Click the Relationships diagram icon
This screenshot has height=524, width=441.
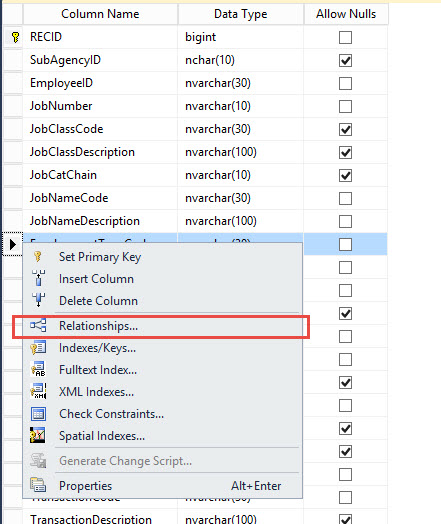(38, 325)
